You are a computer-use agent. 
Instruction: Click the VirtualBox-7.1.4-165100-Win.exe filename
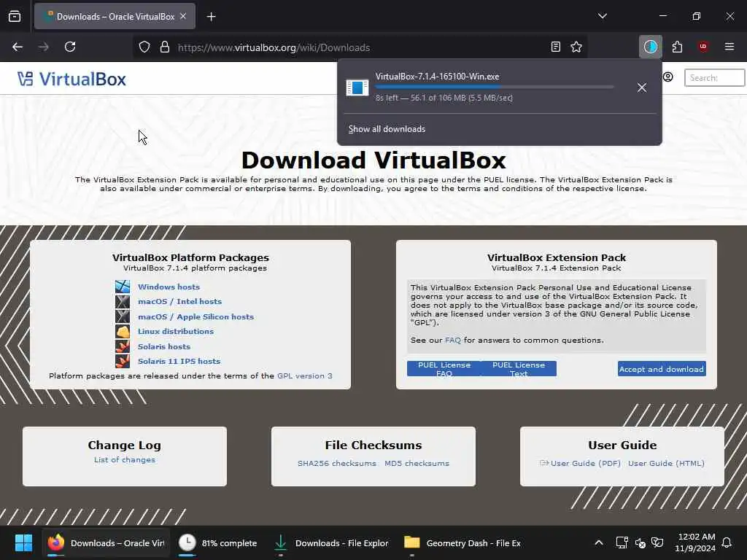pos(438,77)
